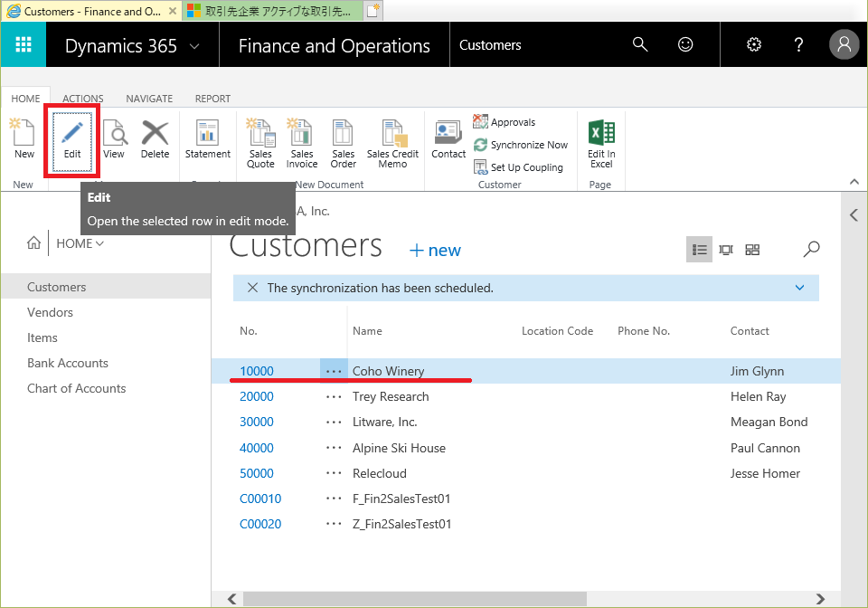
Task: Open the row menu for Relecloud
Action: tap(334, 473)
